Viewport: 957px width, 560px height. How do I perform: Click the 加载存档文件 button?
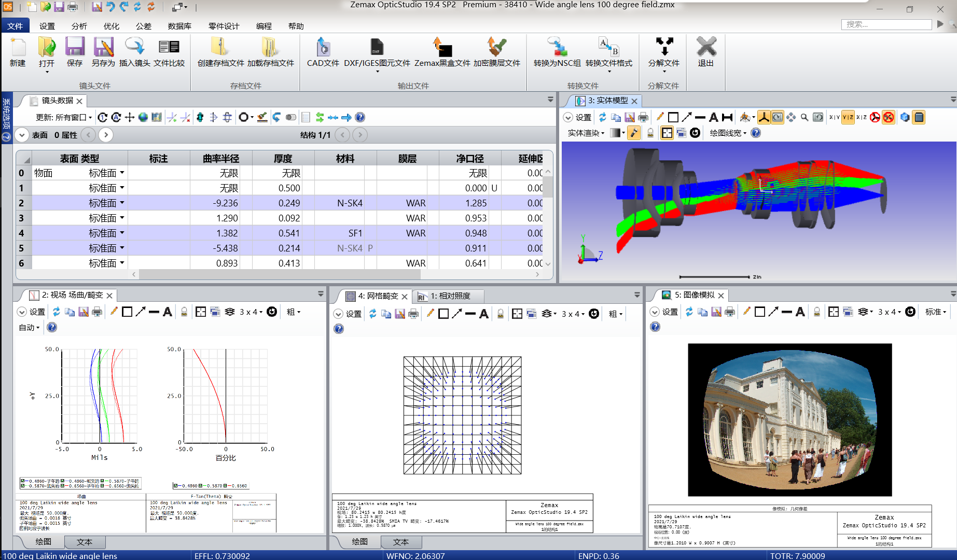click(x=270, y=52)
